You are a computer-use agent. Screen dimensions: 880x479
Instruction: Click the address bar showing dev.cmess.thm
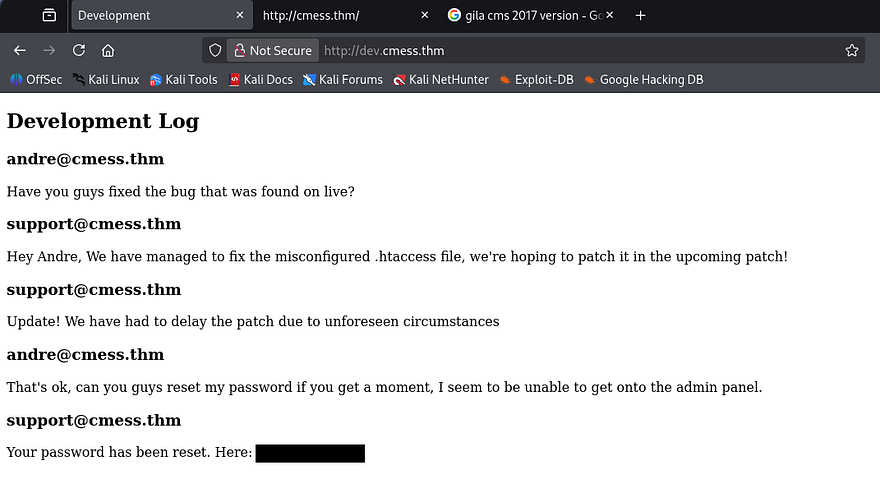point(580,50)
